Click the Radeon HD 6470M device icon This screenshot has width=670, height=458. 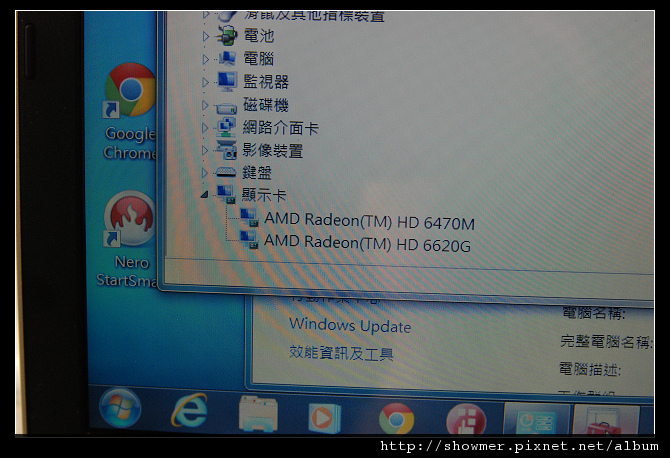click(x=249, y=218)
